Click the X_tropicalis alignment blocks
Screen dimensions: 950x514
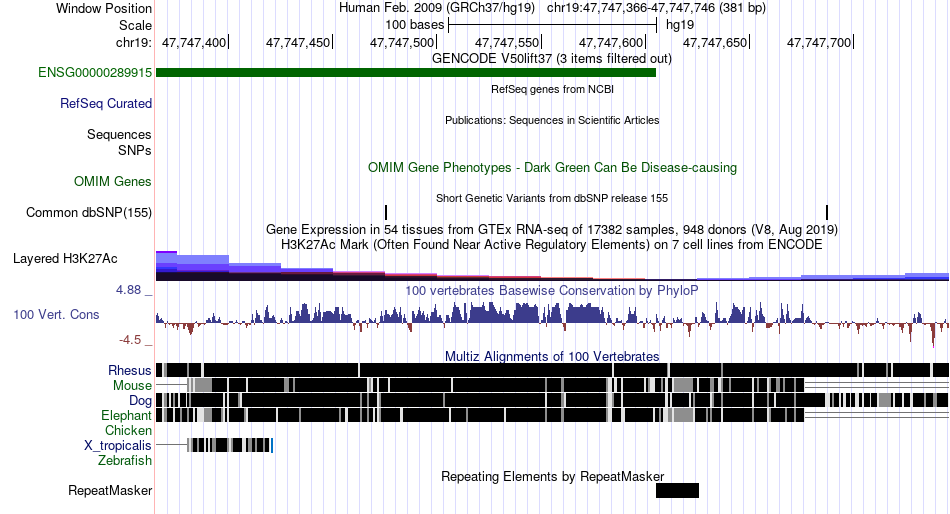pos(230,445)
